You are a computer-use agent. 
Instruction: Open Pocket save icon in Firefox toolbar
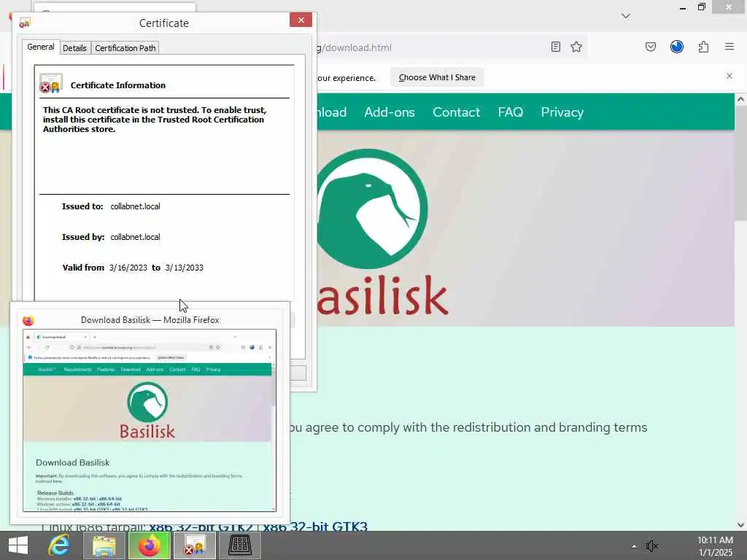[x=651, y=47]
